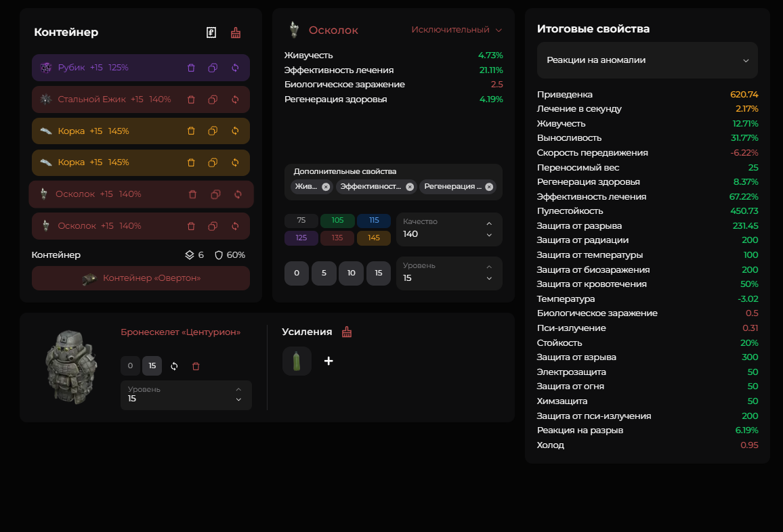Viewport: 783px width, 532px height.
Task: Set armor level to 15 under Центурион
Action: [x=152, y=365]
